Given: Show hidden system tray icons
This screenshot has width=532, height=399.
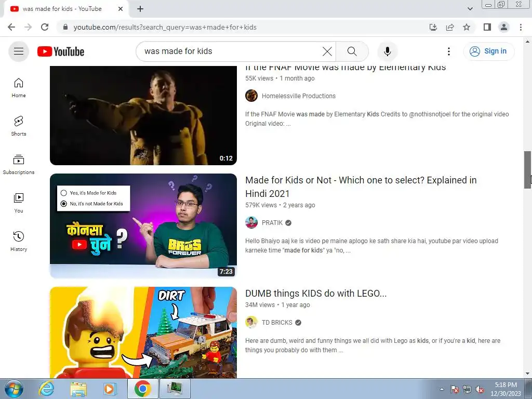Looking at the screenshot, I should 442,389.
